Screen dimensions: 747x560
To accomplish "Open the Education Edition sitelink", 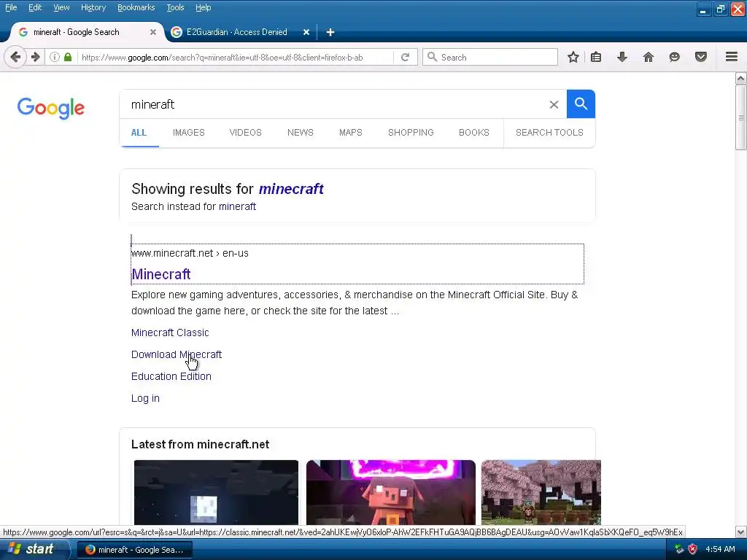I will point(171,376).
